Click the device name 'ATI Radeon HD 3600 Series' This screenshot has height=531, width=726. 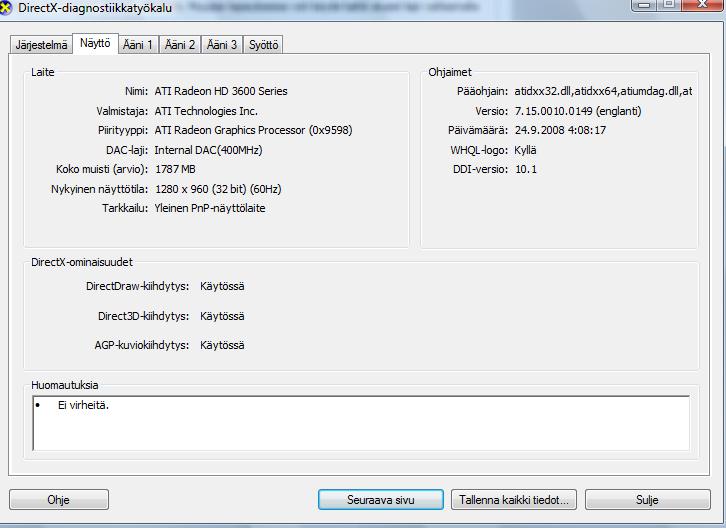221,91
